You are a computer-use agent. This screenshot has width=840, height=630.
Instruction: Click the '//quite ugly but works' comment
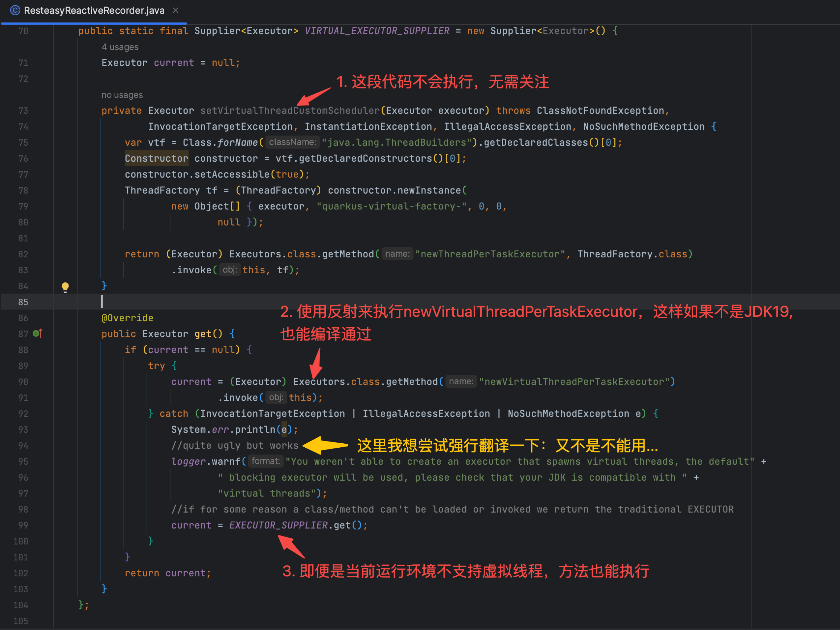(235, 445)
